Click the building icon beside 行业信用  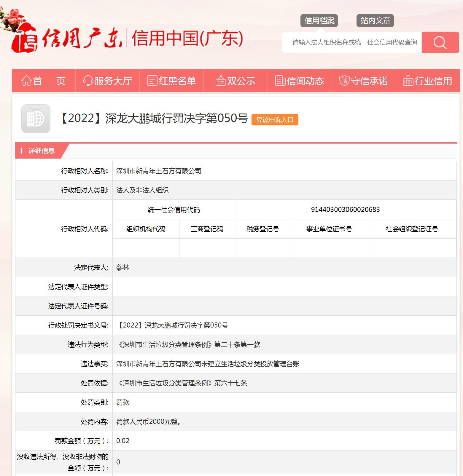[408, 81]
